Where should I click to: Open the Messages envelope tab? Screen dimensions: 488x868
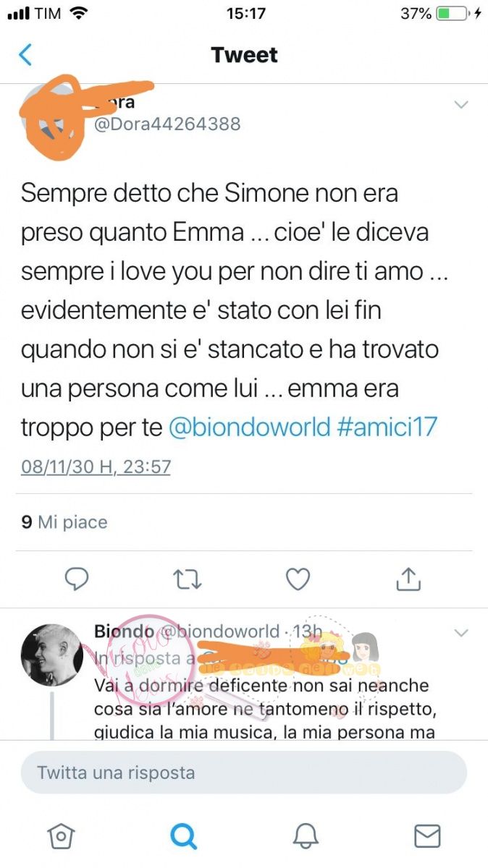[x=427, y=835]
